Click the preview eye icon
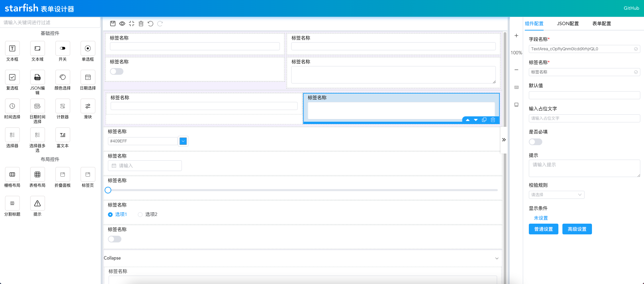 (x=122, y=23)
